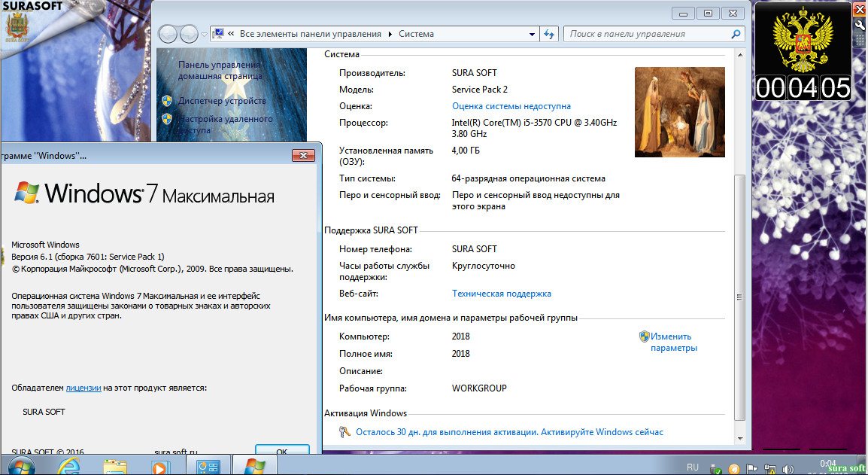Screen dimensions: 868x475
Task: Click shield icon beside Диспетчер устройств
Action: pyautogui.click(x=167, y=101)
